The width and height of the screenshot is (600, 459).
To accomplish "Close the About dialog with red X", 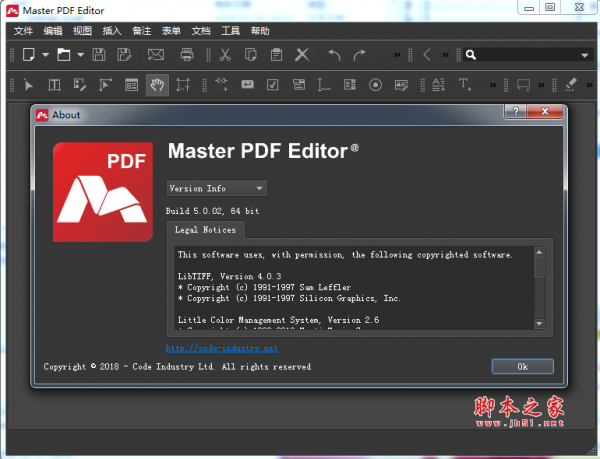I will [545, 111].
